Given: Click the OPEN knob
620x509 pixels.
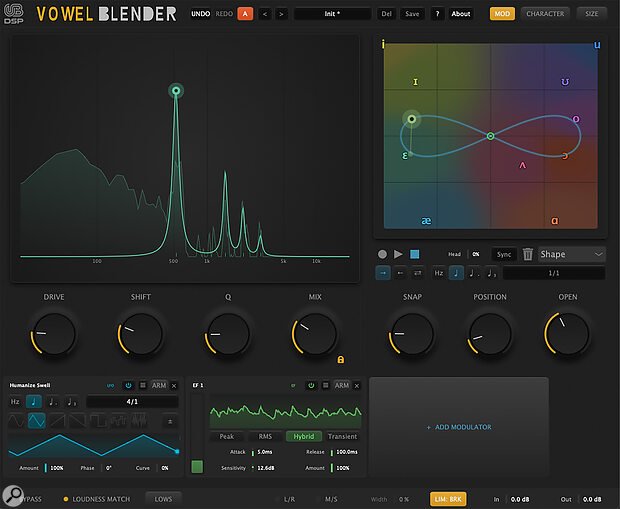Looking at the screenshot, I should click(568, 334).
